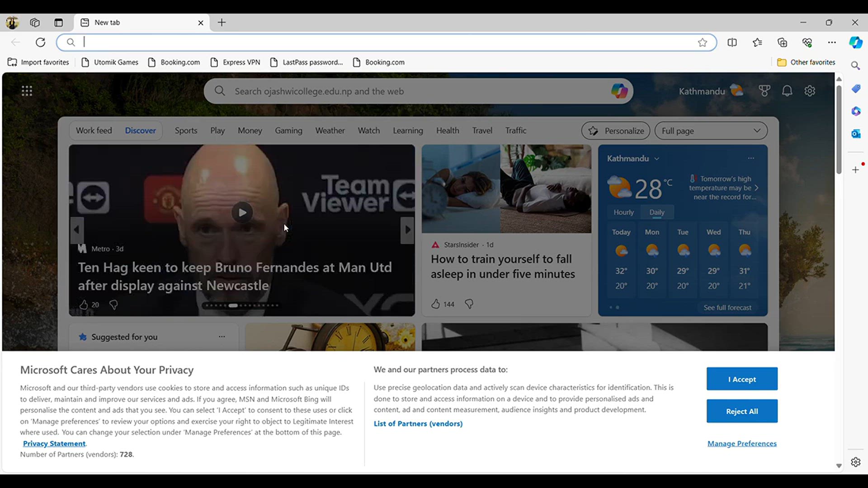The width and height of the screenshot is (868, 488).
Task: Open the MSN app launcher grid
Action: (x=27, y=91)
